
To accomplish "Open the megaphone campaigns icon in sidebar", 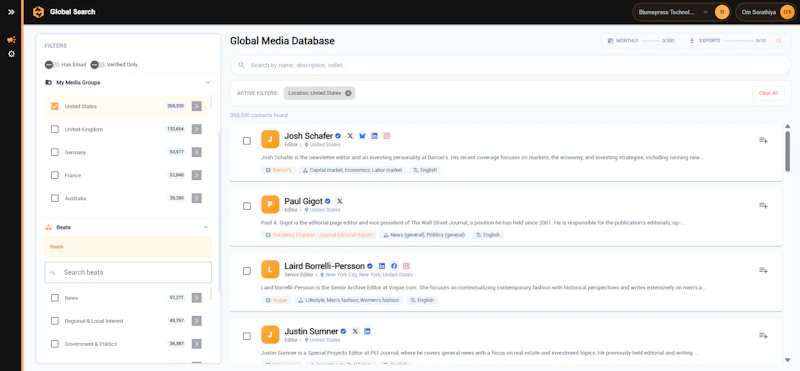I will [11, 40].
